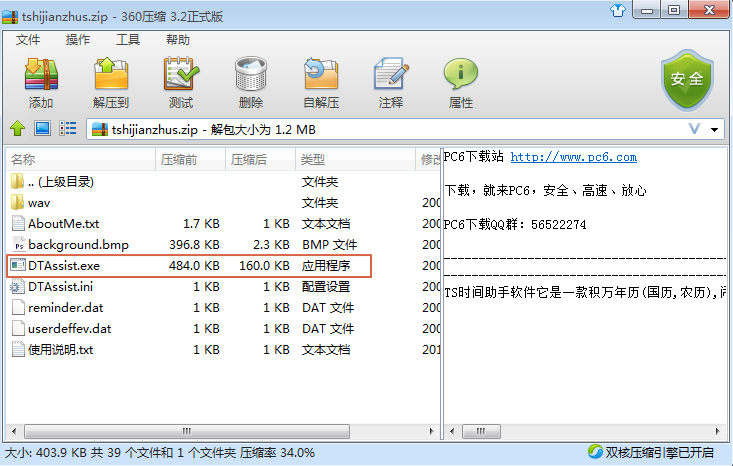
Task: Click the green 安全 shield badge
Action: [x=687, y=80]
